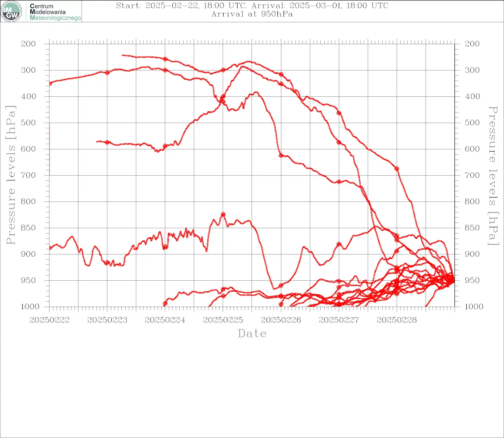Click the left axis label 'Pressure levels [hPa]'
The width and height of the screenshot is (504, 438).
point(11,175)
